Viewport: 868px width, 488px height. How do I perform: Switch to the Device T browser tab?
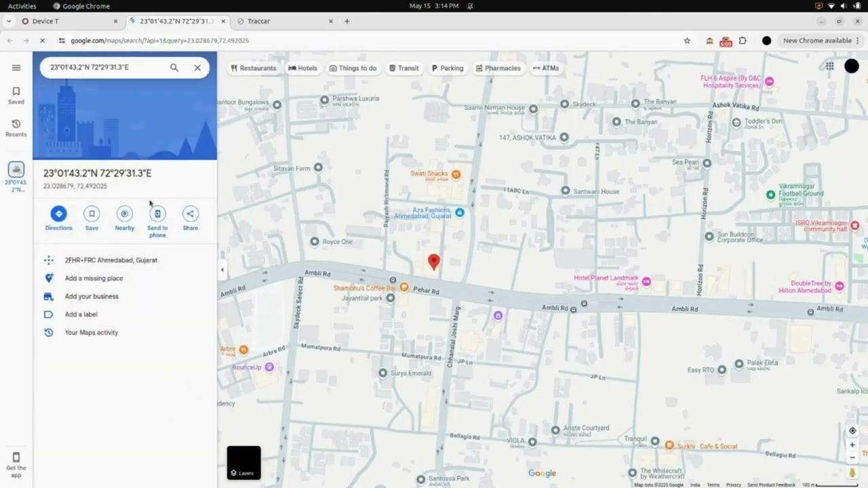68,21
